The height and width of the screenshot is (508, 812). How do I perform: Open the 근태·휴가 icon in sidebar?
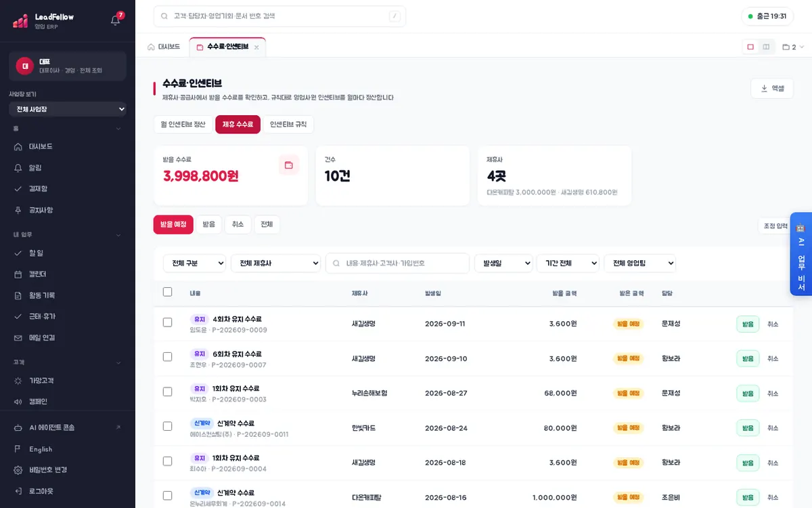click(x=18, y=316)
